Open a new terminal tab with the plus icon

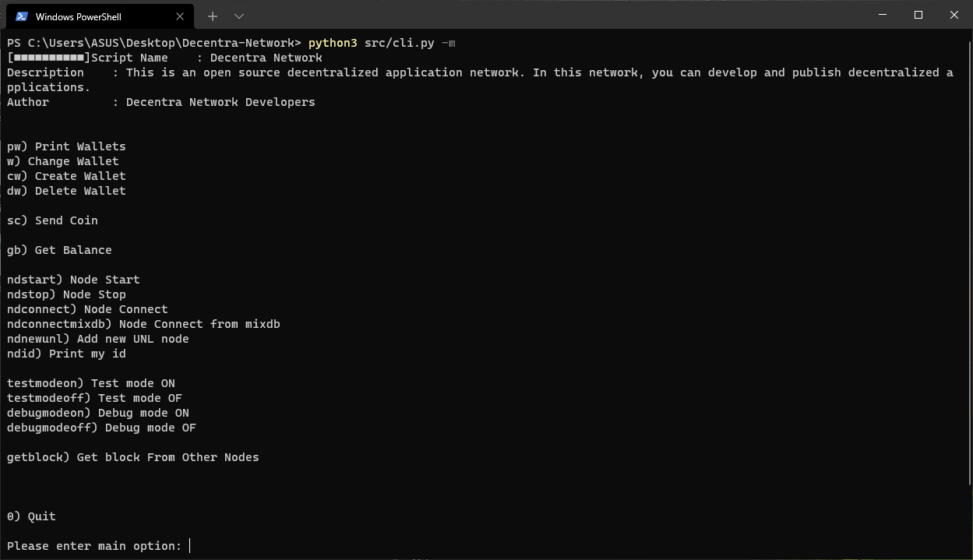coord(212,16)
